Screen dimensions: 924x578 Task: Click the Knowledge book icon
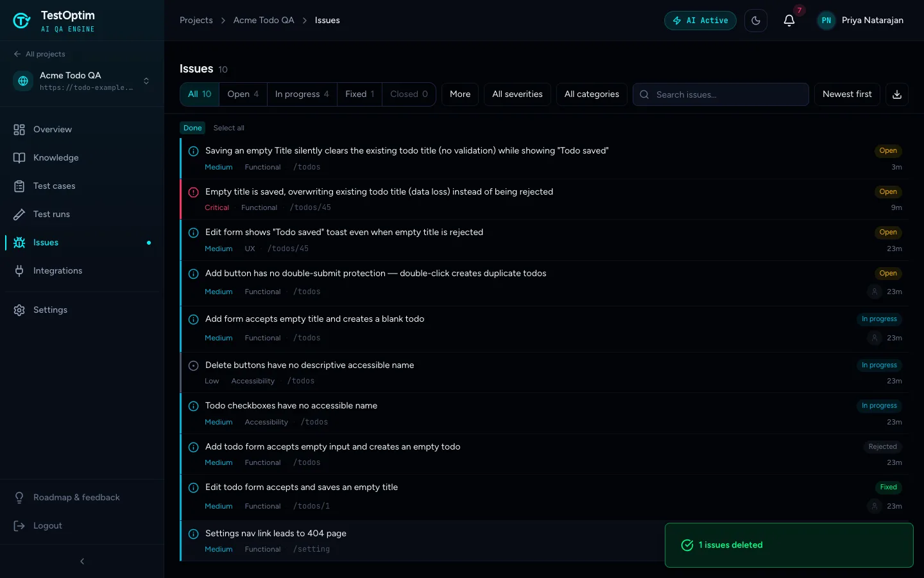[19, 158]
